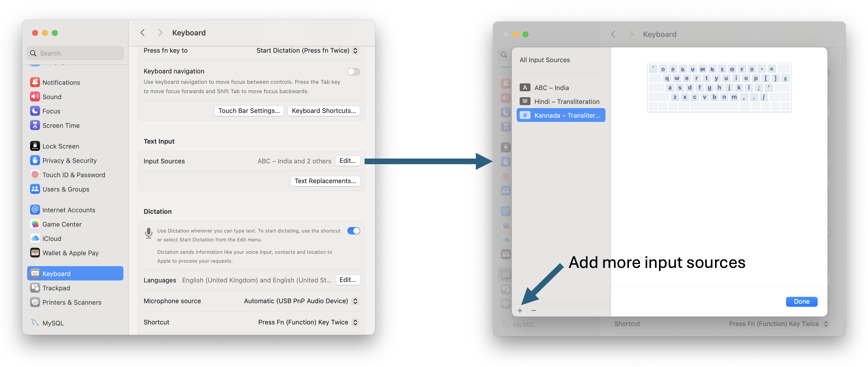Open Text Replacements
The width and height of the screenshot is (868, 367).
[x=325, y=181]
